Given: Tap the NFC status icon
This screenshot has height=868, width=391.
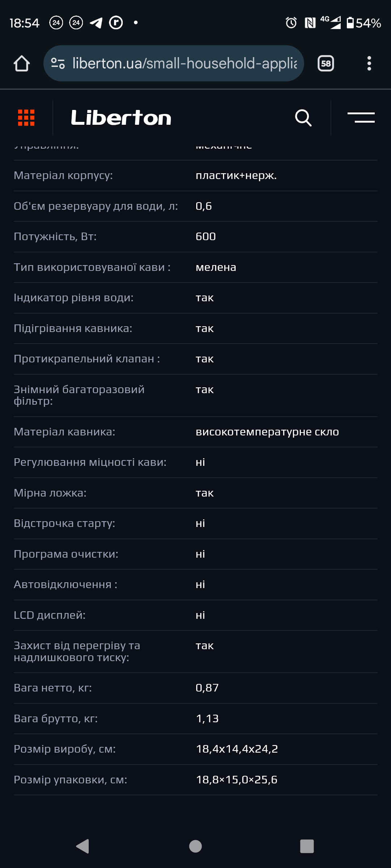Looking at the screenshot, I should (310, 23).
